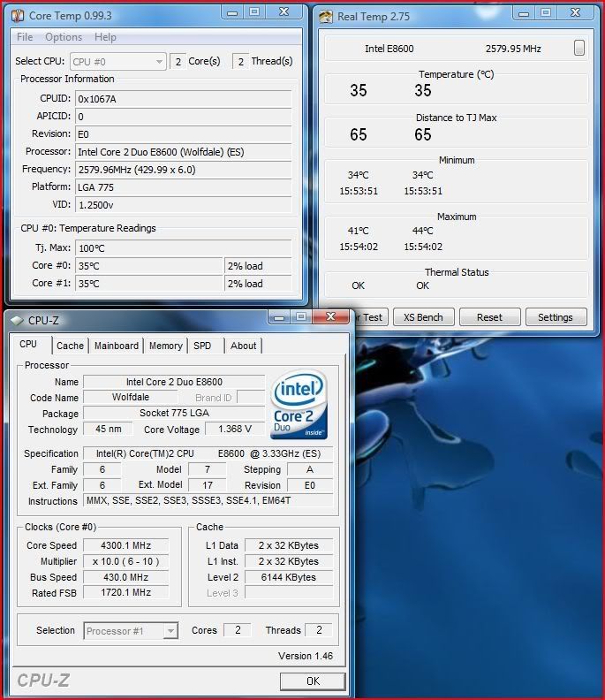The image size is (605, 700).
Task: Click the Threads count field in CPU-Z
Action: pyautogui.click(x=319, y=630)
